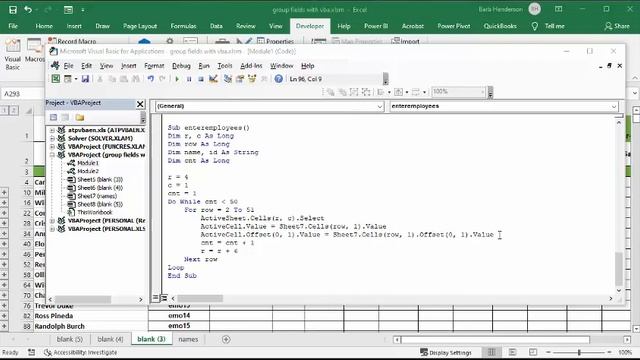This screenshot has height=360, width=640.
Task: Expand atpvbaen.xls project node
Action: [52, 130]
